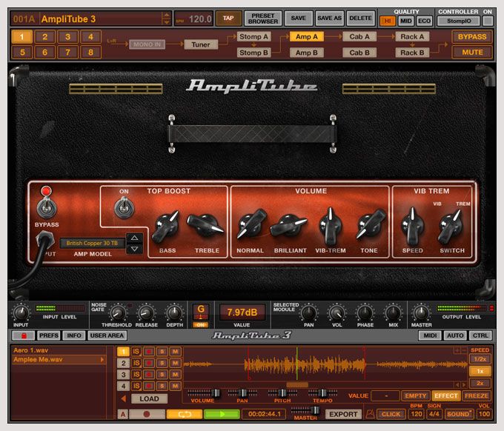Switch to the Stomp B module
The image size is (504, 431).
[253, 53]
